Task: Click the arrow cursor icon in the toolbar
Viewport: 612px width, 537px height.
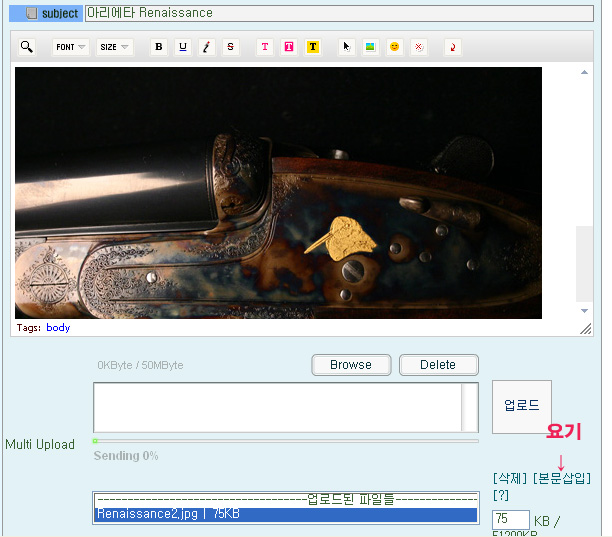Action: tap(346, 47)
